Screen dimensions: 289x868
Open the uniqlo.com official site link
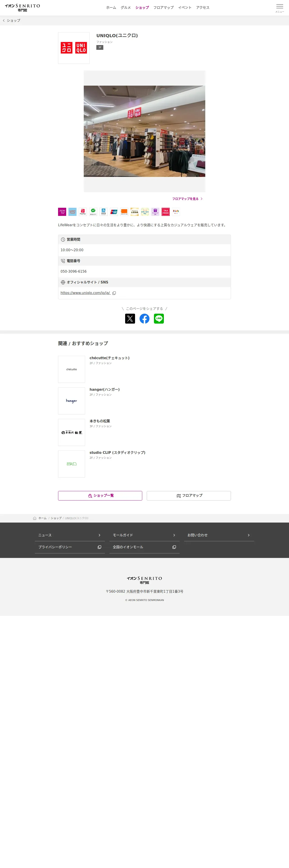86,293
